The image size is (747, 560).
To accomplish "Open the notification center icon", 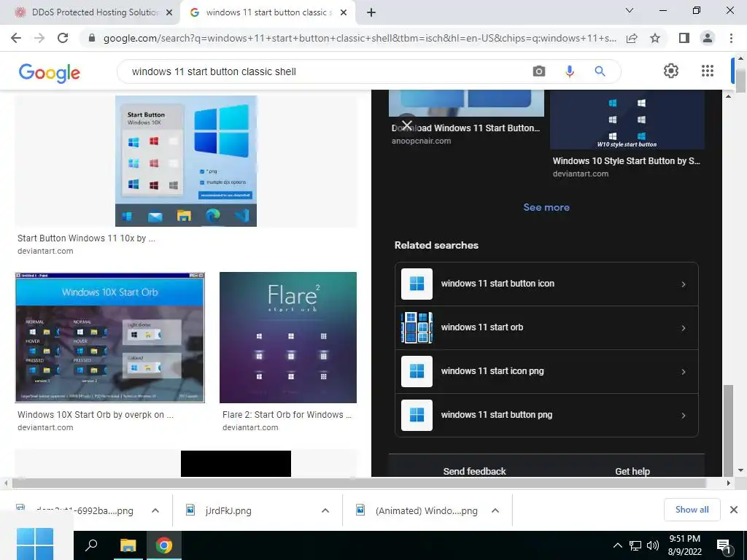I will (724, 547).
